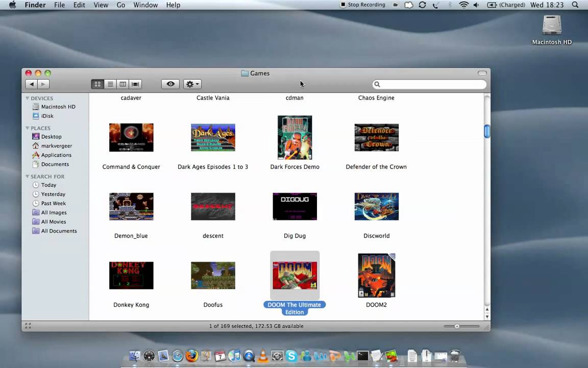Click the scroll up arrow
588x368 pixels.
pyautogui.click(x=487, y=310)
